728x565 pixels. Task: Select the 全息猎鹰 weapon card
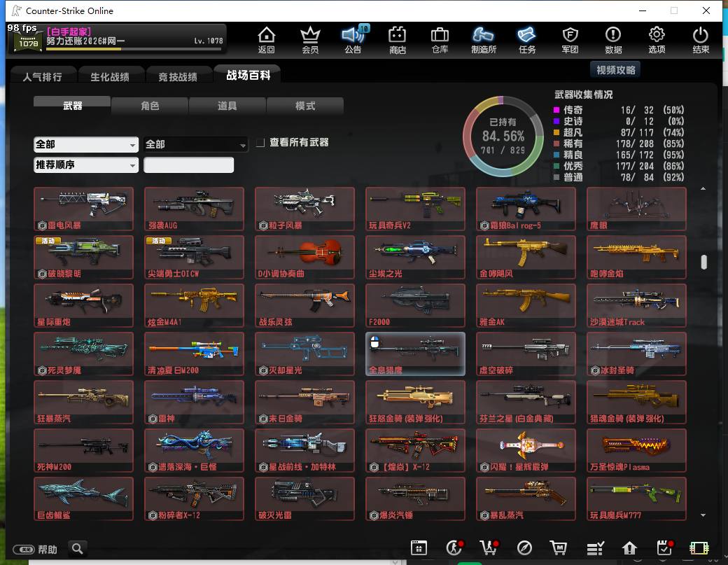coord(415,354)
